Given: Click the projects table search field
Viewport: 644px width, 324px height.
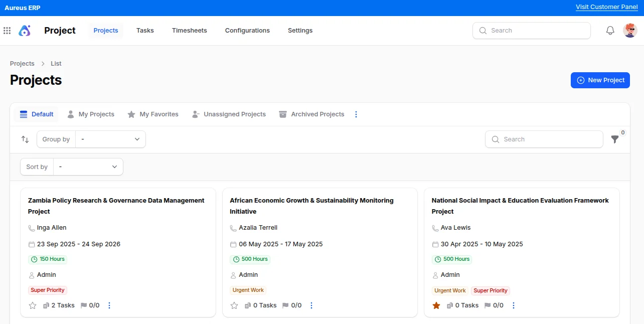Looking at the screenshot, I should tap(544, 139).
